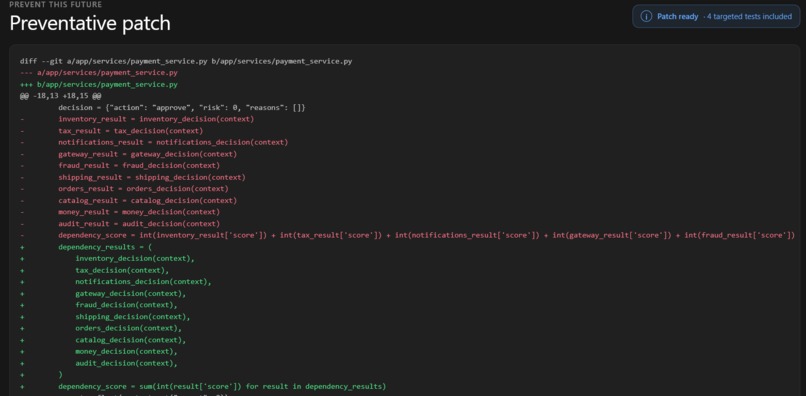Click "4 targeted tests included" text

pos(749,16)
